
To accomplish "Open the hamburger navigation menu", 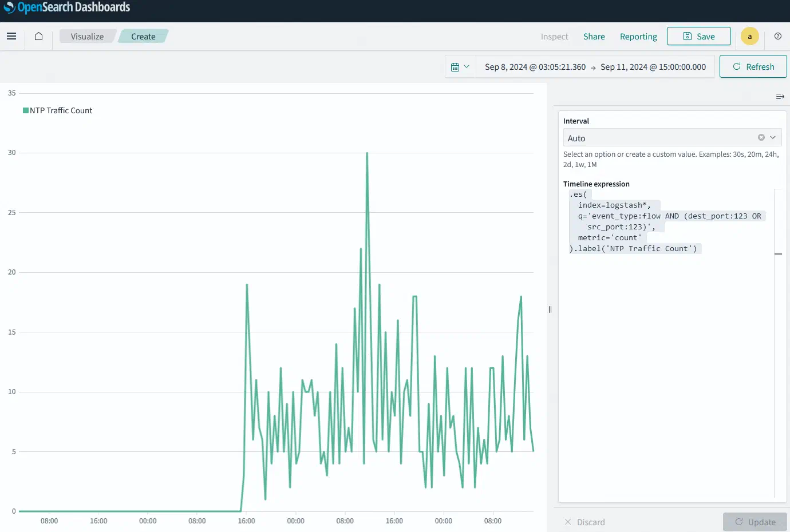I will (x=11, y=37).
